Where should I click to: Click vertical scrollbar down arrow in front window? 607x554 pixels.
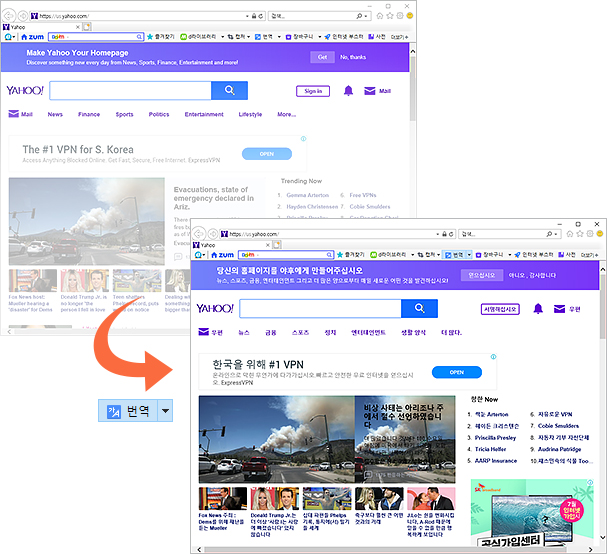tap(603, 537)
